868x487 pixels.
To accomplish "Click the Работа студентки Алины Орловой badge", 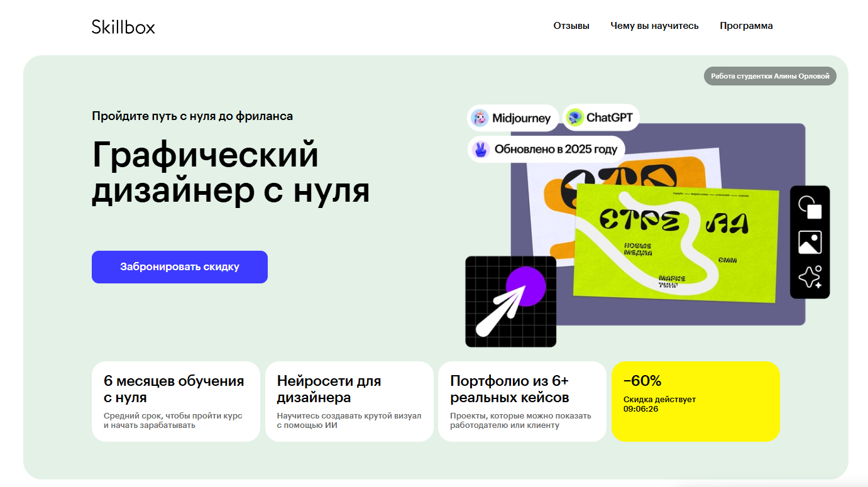I will pyautogui.click(x=770, y=76).
